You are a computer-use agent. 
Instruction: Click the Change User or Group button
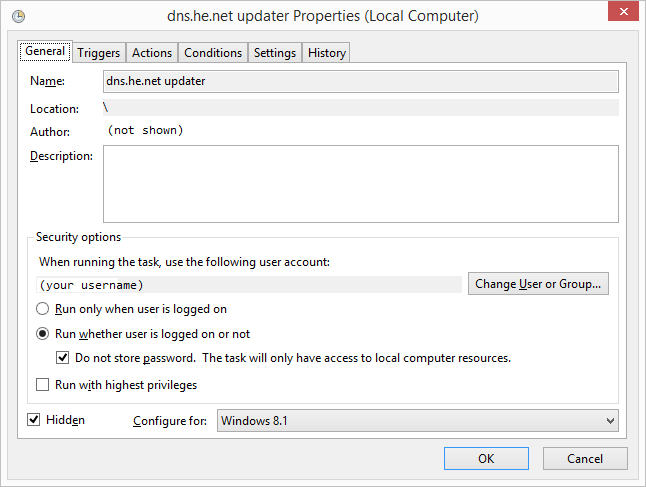(538, 284)
